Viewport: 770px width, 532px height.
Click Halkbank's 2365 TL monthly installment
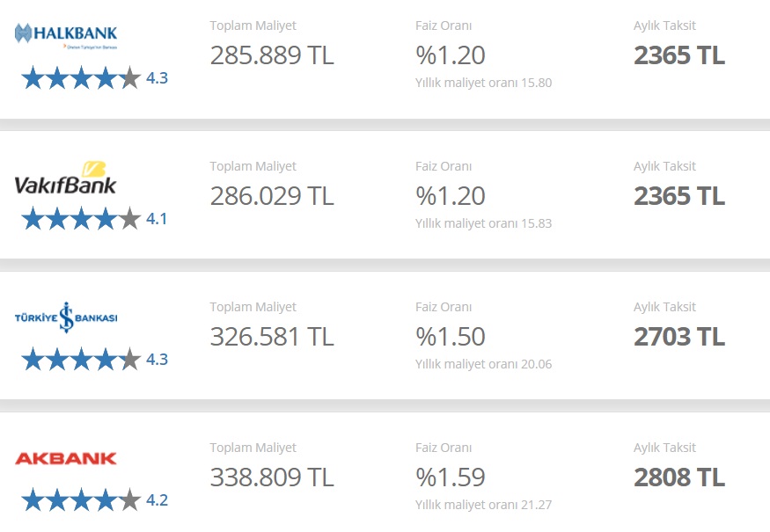point(679,55)
